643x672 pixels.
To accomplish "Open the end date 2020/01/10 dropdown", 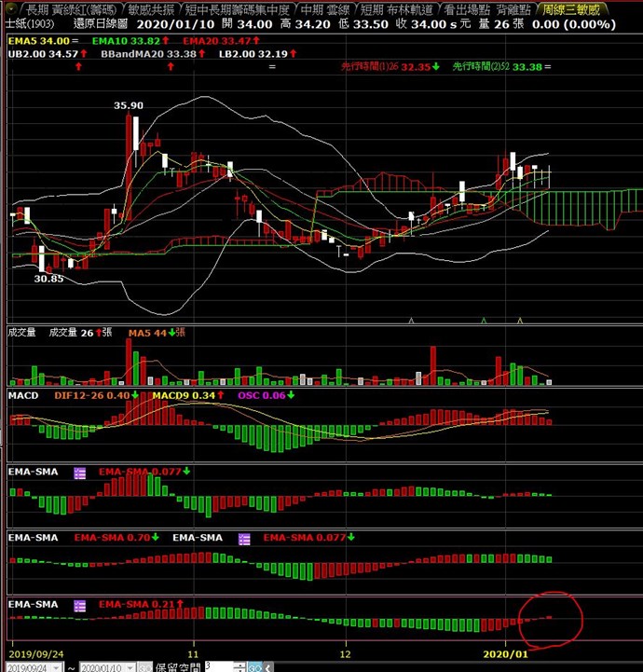I will click(x=130, y=667).
